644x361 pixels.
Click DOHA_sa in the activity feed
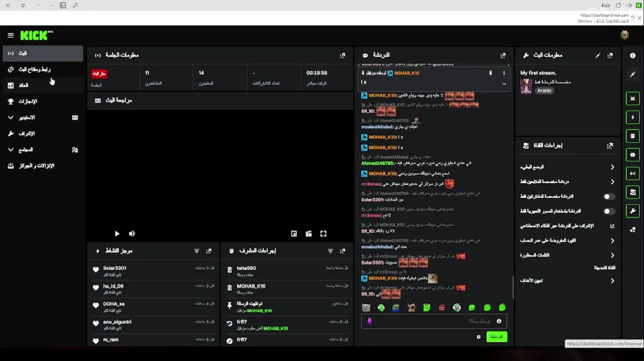coord(114,304)
